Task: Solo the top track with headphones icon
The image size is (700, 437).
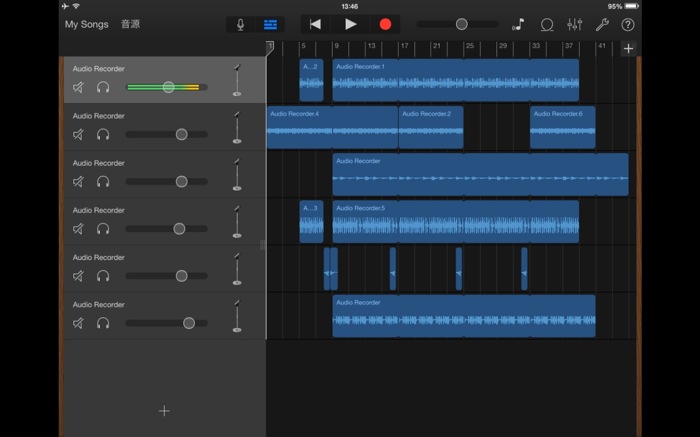Action: [x=103, y=87]
